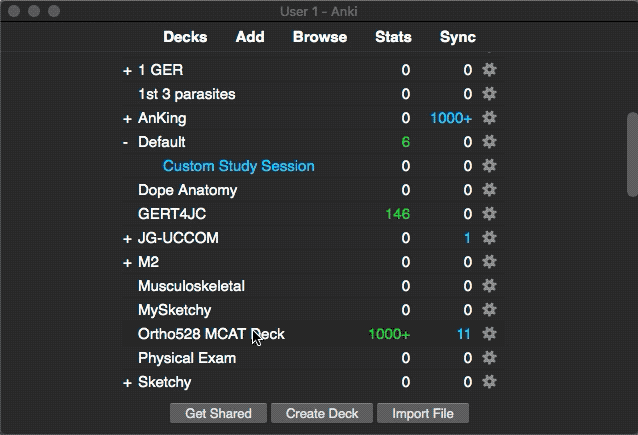Open the Dope Anatomy deck
638x435 pixels.
187,190
